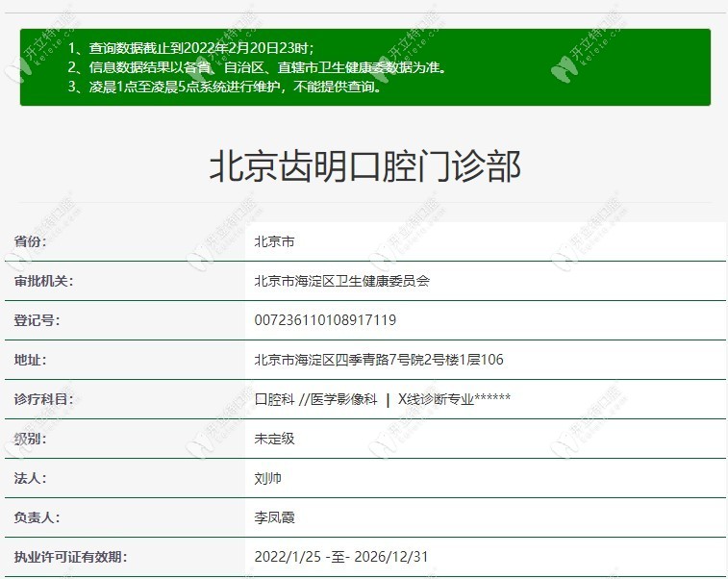
Task: Click the province value 北京市
Action: click(274, 241)
